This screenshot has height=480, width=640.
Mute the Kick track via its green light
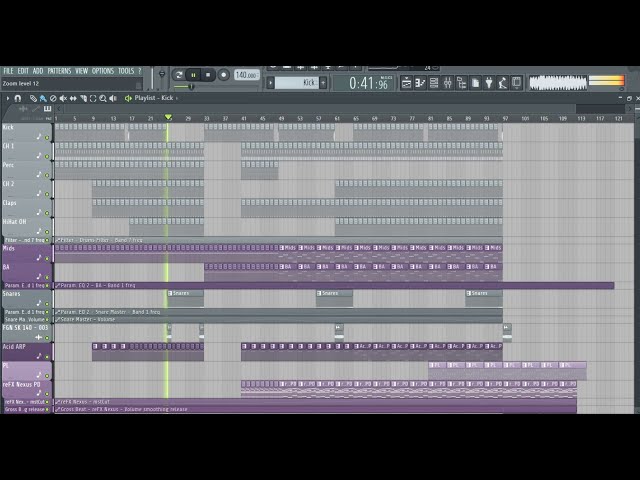pyautogui.click(x=47, y=138)
